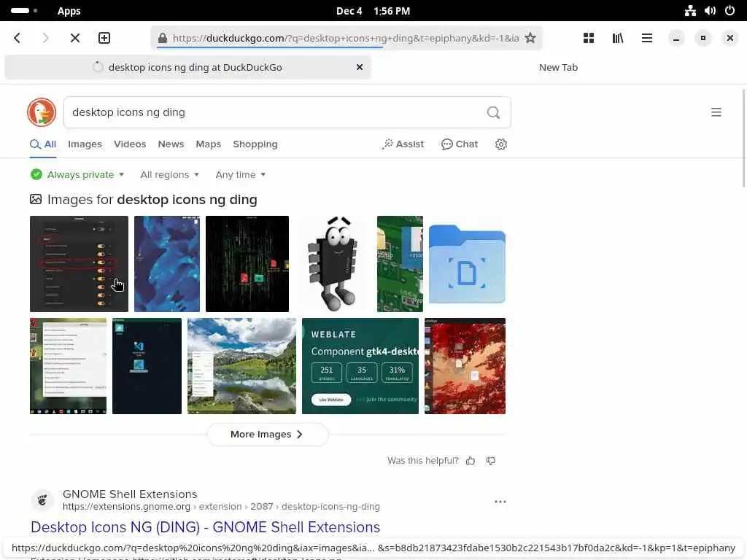This screenshot has height=560, width=747.
Task: Open the Weblate gtk4 component thumbnail
Action: (360, 366)
